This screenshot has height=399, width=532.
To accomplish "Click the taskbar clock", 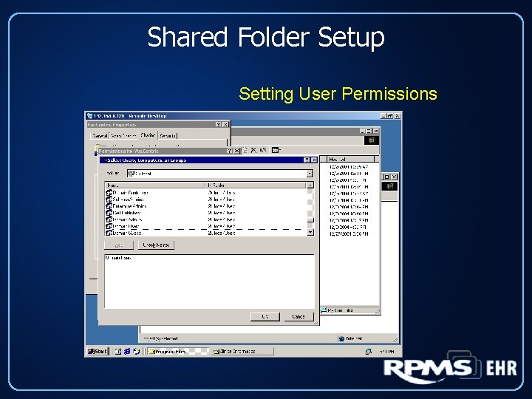I will pos(386,352).
